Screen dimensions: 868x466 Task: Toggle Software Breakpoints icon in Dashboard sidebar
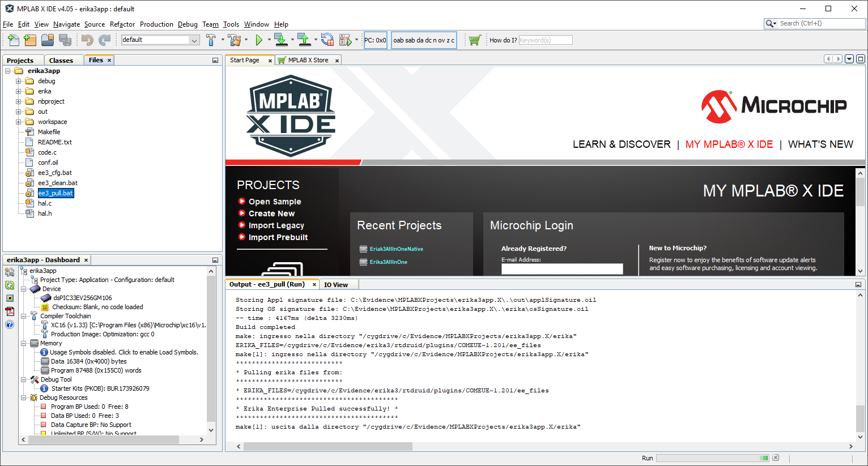[x=10, y=298]
